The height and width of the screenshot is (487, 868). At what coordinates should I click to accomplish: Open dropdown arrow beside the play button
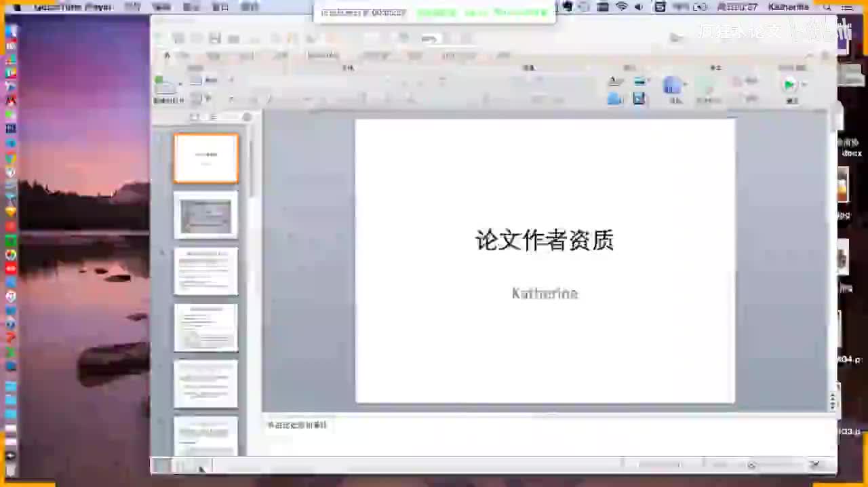[804, 85]
